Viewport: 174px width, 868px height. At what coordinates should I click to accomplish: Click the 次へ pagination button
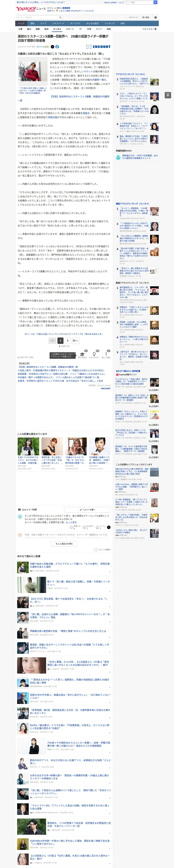pos(76,341)
